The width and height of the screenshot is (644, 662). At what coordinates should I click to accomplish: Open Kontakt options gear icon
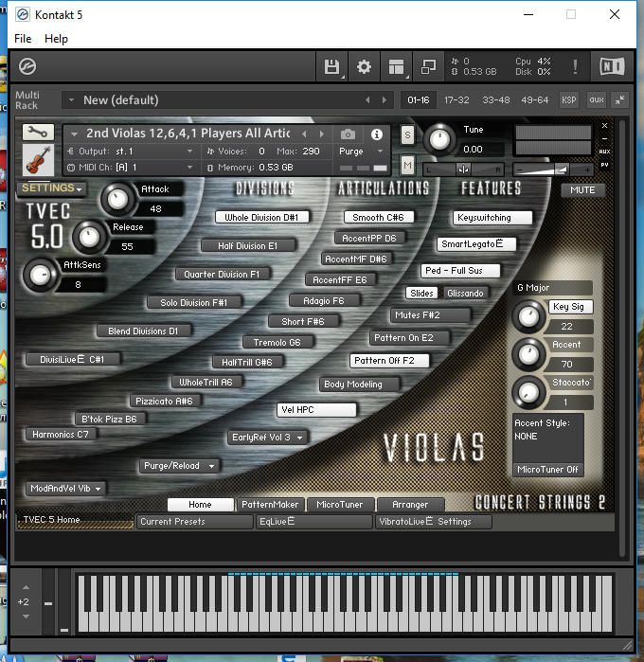click(364, 66)
